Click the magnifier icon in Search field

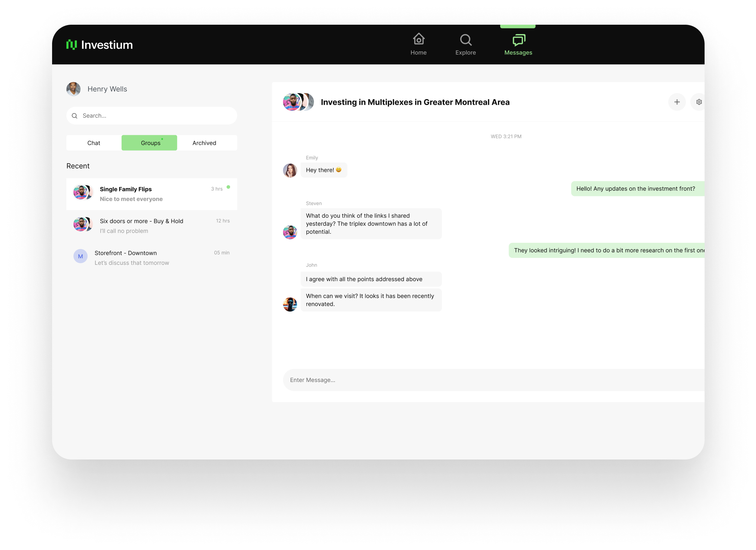click(75, 116)
